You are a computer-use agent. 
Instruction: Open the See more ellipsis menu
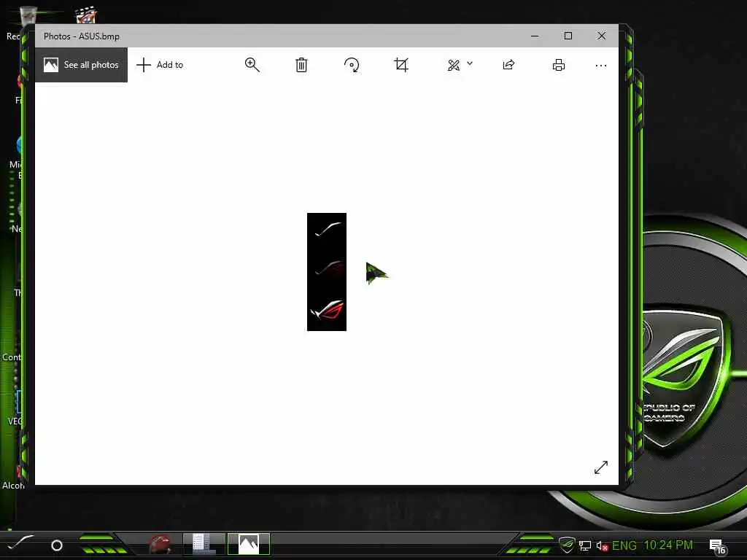click(601, 65)
